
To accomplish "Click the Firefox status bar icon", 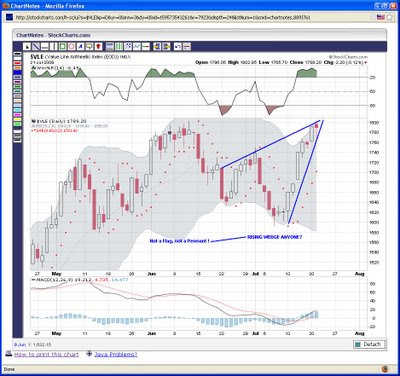I will 385,369.
